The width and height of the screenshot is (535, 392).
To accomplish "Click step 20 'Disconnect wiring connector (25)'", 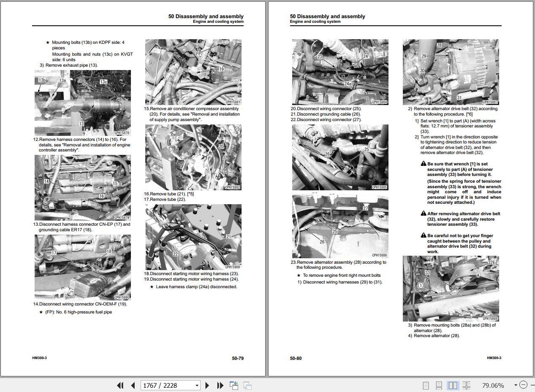I will pos(326,108).
